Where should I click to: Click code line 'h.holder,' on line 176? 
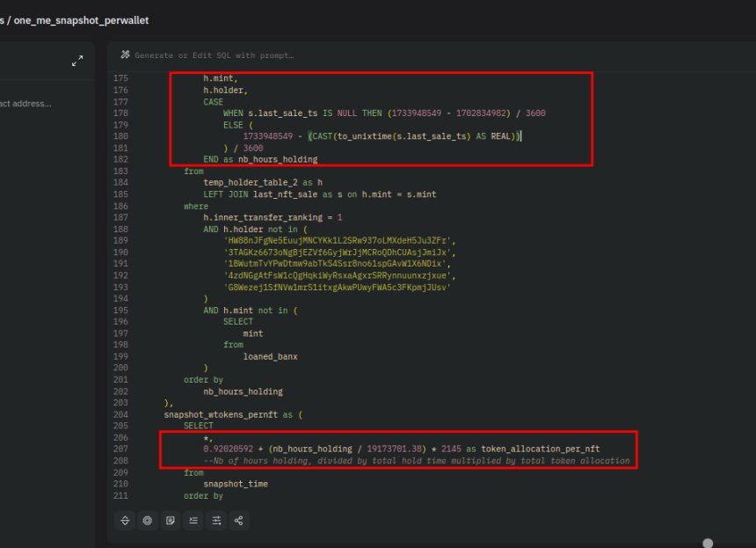[225, 91]
